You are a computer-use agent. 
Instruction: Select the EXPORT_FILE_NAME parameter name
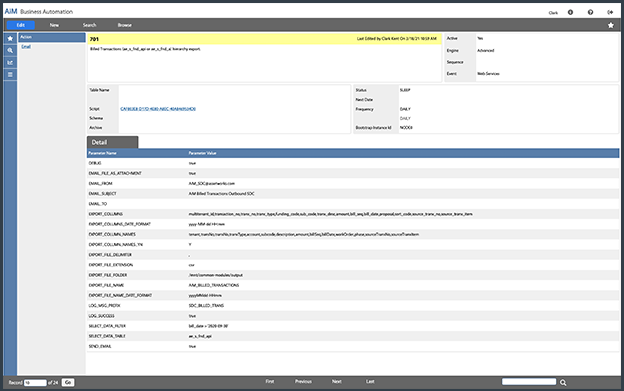(106, 285)
